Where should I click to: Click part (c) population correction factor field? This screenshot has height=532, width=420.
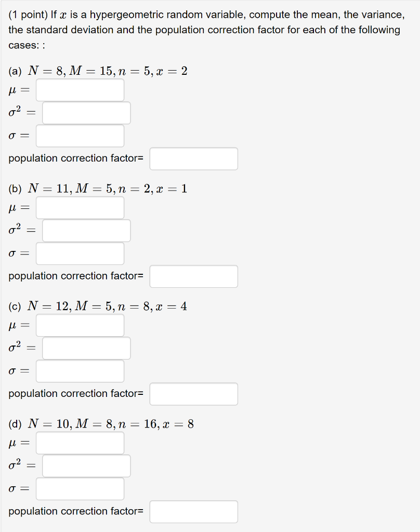click(x=193, y=393)
